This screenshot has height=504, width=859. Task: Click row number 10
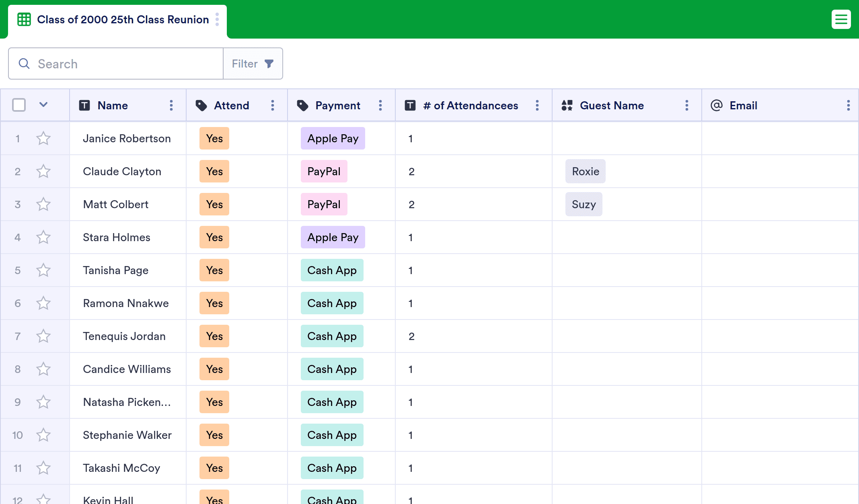click(x=17, y=435)
